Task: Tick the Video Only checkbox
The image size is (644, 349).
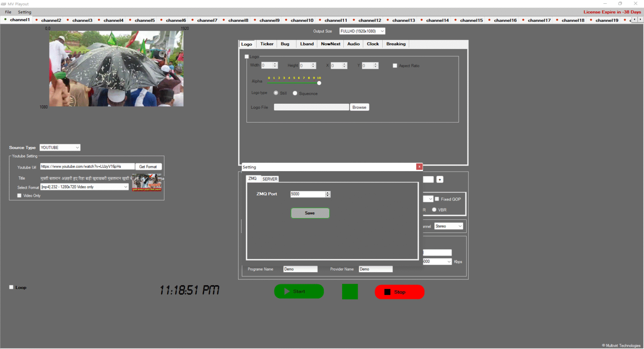Action: [x=19, y=195]
